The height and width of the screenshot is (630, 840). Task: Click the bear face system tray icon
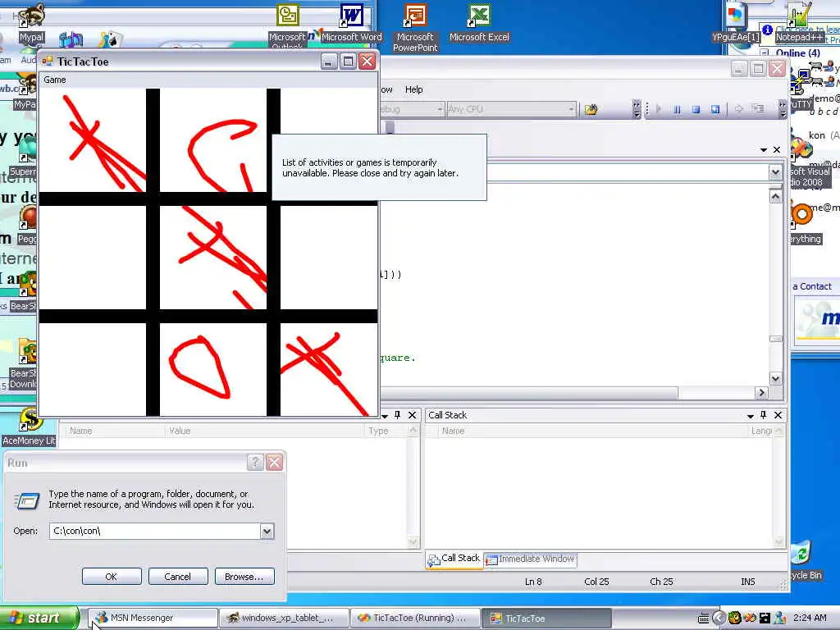(734, 619)
